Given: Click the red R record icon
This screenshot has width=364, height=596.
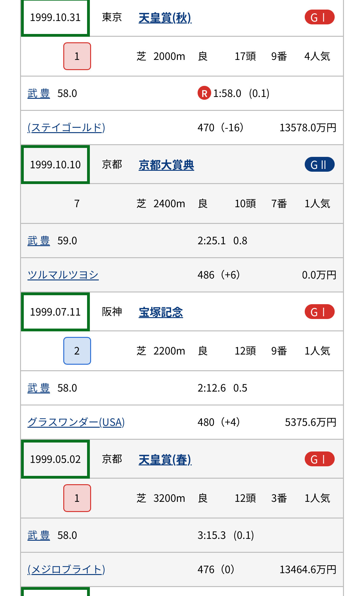Looking at the screenshot, I should coord(204,93).
